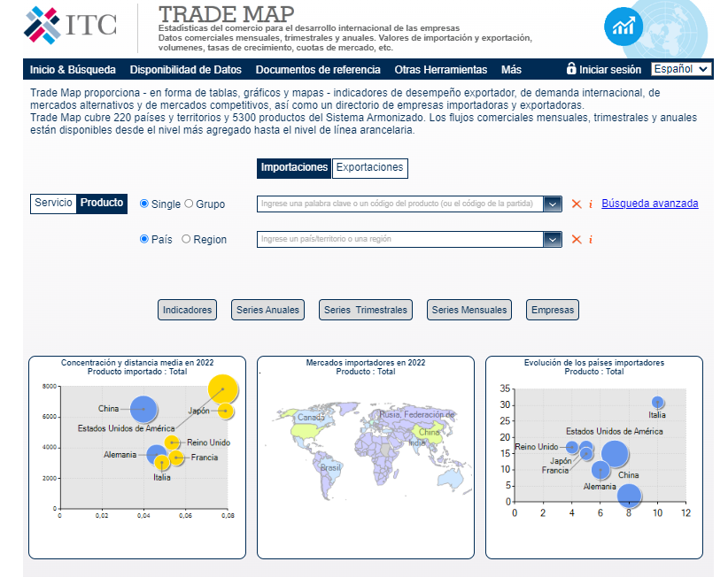Open Documentos de referencia menu
728x577 pixels.
318,70
